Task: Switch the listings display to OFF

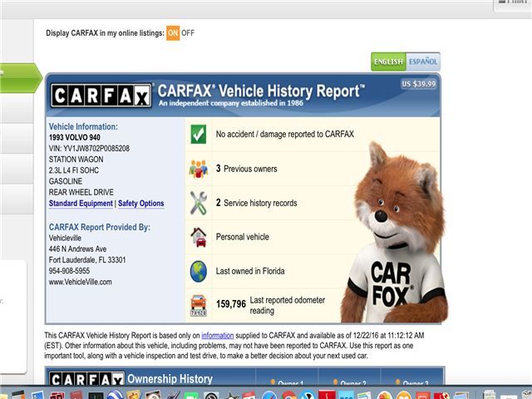Action: pyautogui.click(x=188, y=33)
